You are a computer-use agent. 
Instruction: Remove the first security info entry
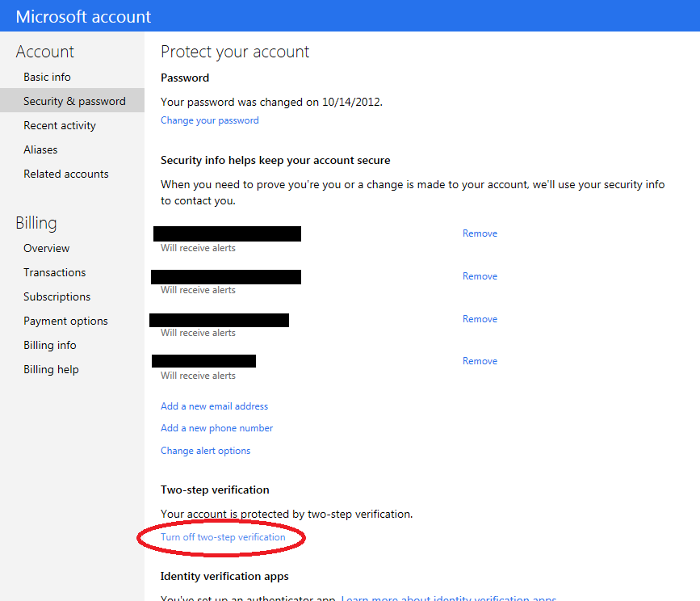480,233
